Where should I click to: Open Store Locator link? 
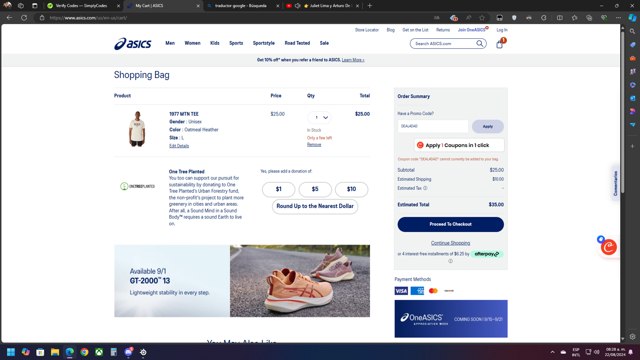pos(367,30)
